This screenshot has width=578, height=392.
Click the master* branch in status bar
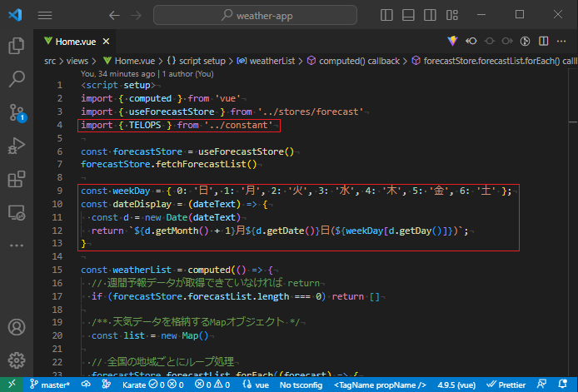(50, 385)
